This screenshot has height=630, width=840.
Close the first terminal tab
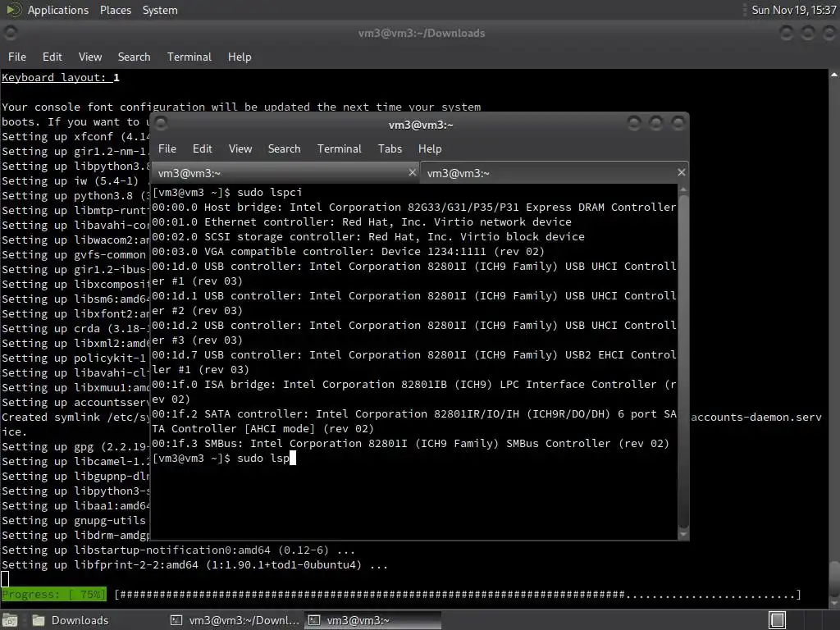coord(412,172)
